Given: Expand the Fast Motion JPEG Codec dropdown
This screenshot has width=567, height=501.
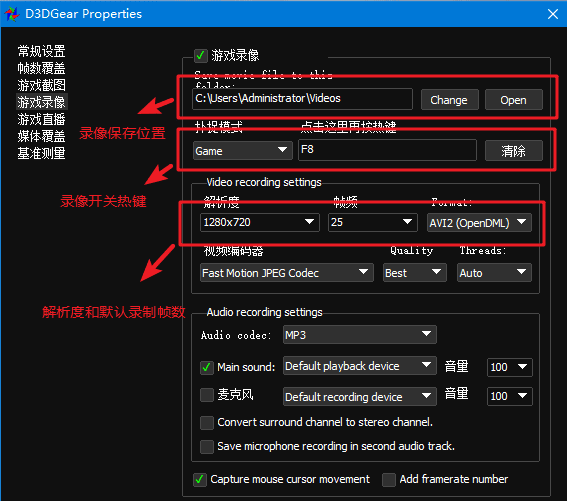Looking at the screenshot, I should [x=287, y=273].
